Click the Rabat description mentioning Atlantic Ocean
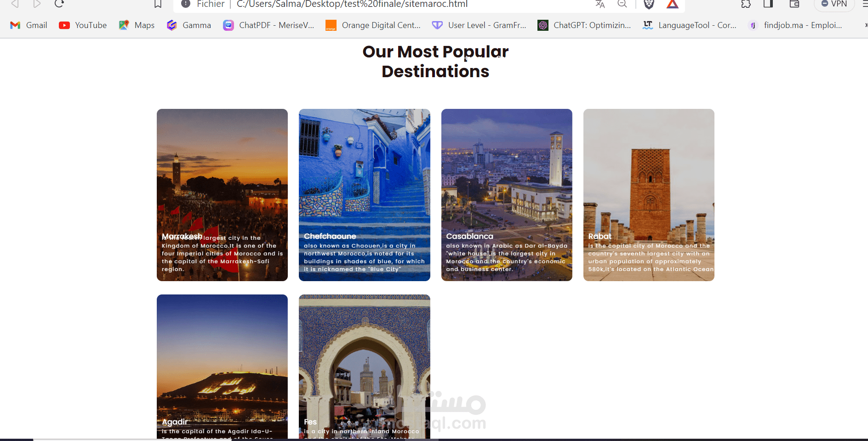This screenshot has width=868, height=441. click(x=651, y=258)
